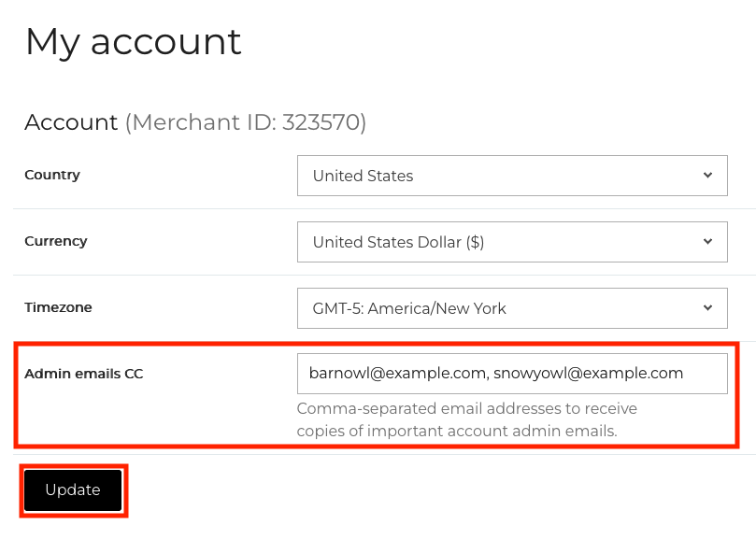Click the Country field label
756x539 pixels.
[52, 175]
